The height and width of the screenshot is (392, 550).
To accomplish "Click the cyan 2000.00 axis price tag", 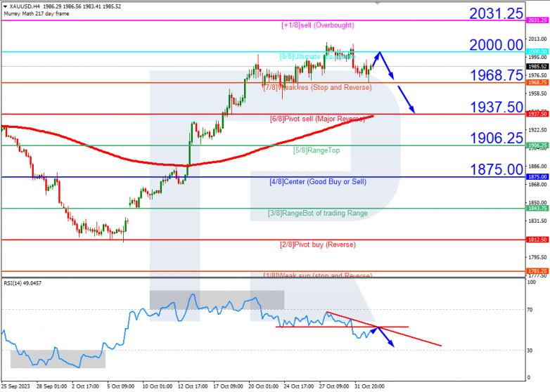I will [537, 51].
